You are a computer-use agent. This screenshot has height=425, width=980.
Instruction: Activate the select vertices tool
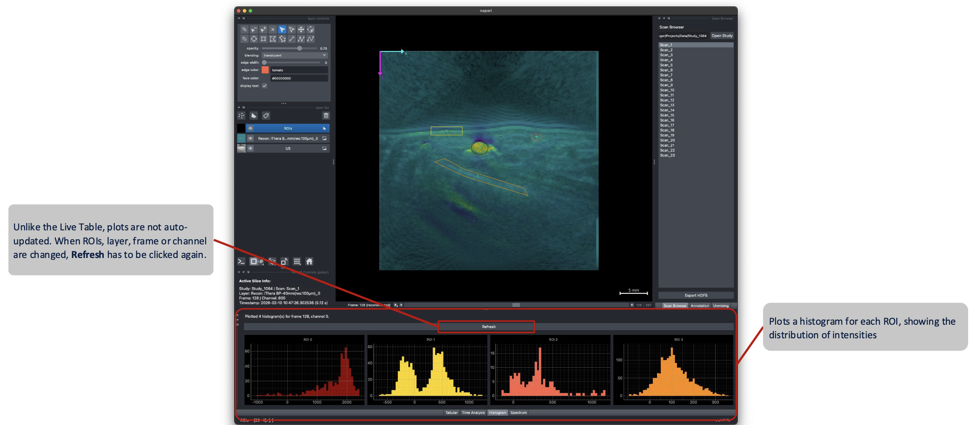click(292, 29)
